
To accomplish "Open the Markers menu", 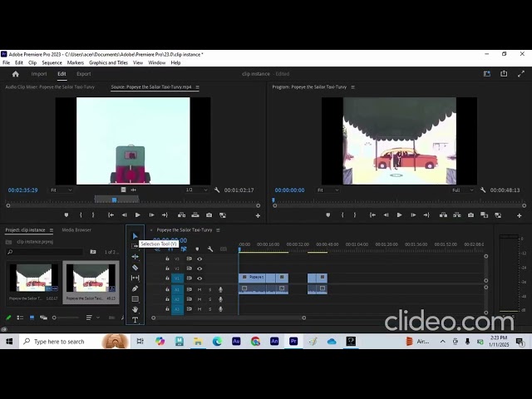I will click(x=76, y=63).
